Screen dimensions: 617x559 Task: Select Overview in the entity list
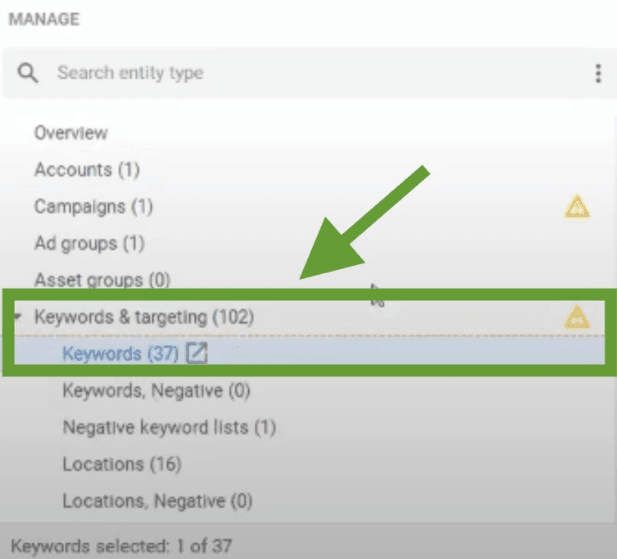(71, 132)
